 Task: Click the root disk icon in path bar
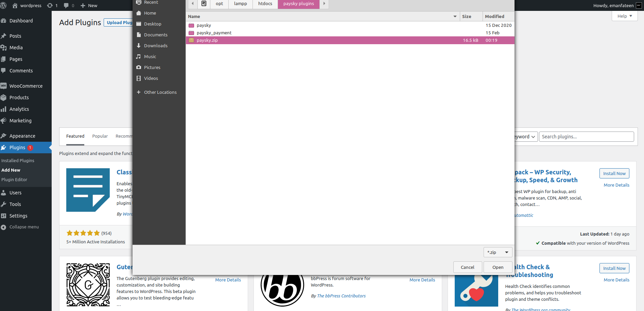[x=204, y=4]
